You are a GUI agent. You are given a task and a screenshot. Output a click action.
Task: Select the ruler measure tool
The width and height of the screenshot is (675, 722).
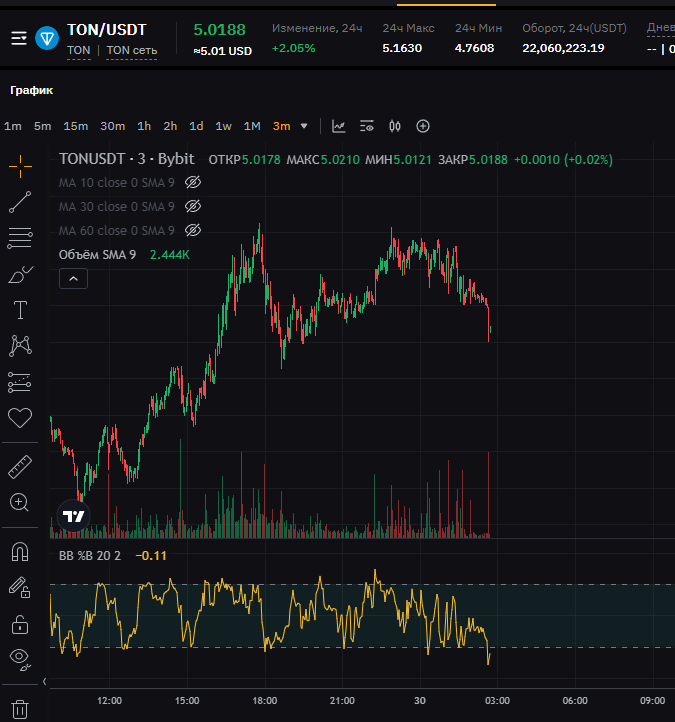20,467
